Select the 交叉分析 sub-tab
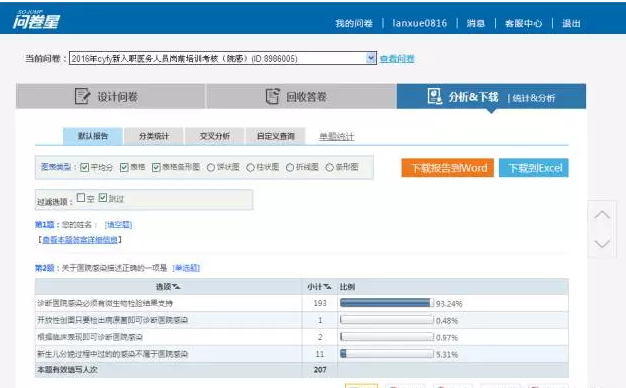Image resolution: width=626 pixels, height=388 pixels. click(215, 136)
